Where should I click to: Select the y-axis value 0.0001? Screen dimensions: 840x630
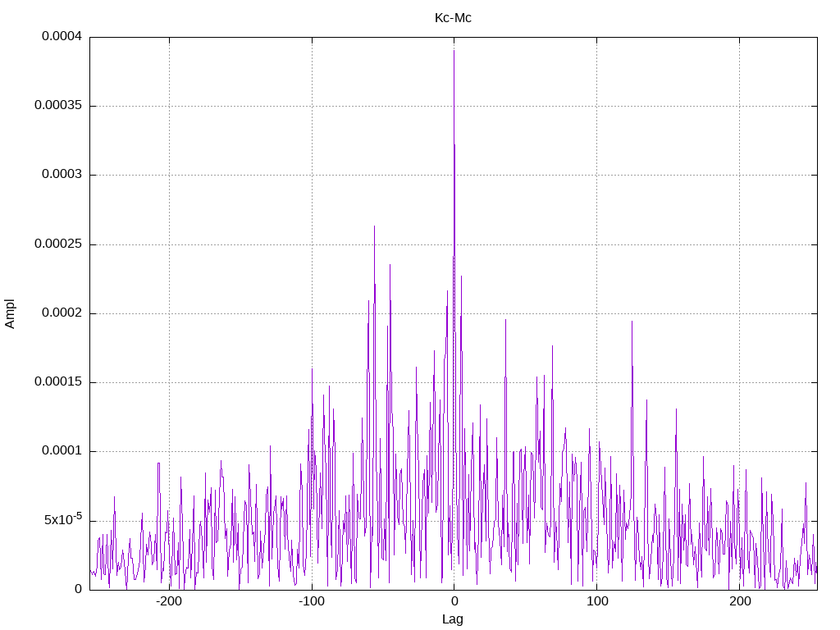tap(62, 451)
